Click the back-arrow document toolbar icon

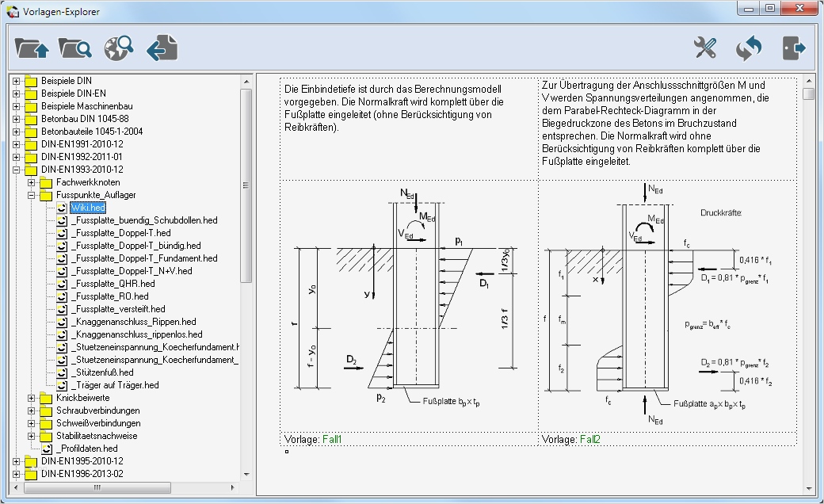162,48
